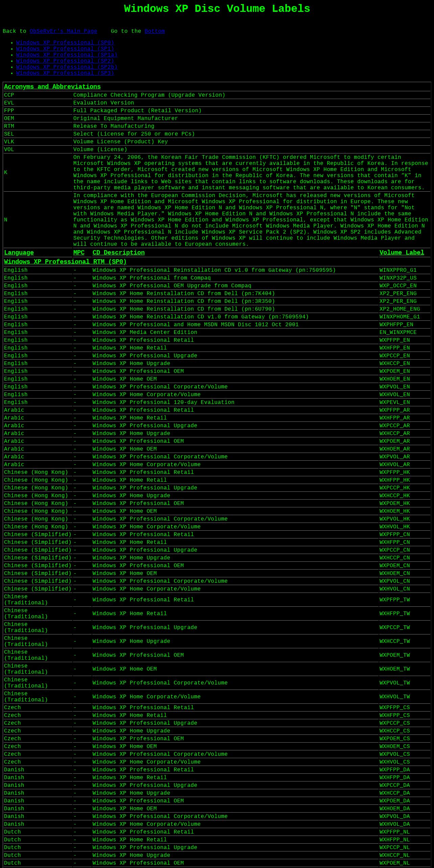434x868 pixels.
Task: Click volume label WXHVOL_TW
Action: [x=394, y=697]
